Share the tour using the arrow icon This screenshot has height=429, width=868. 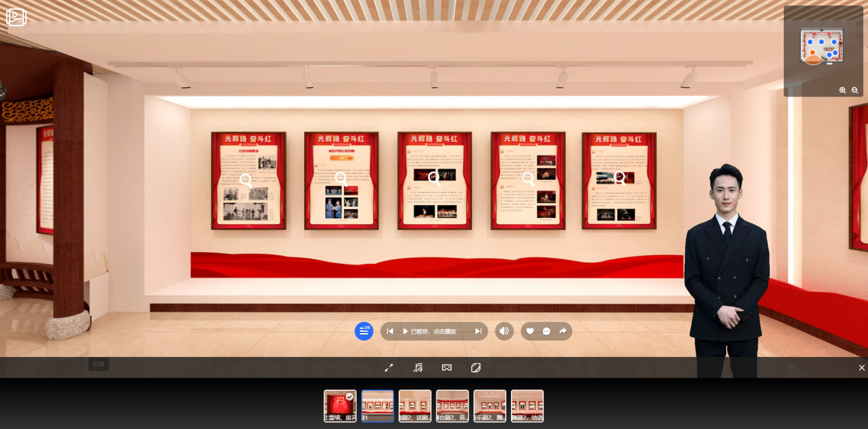point(562,331)
